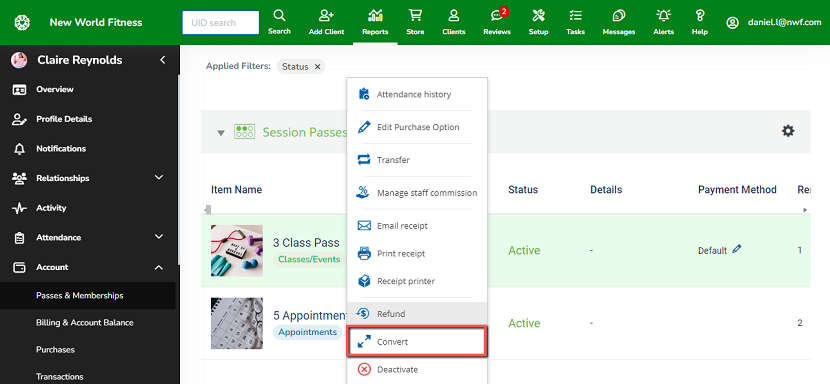This screenshot has width=830, height=384.
Task: Click the table's right scroll arrow
Action: (806, 210)
